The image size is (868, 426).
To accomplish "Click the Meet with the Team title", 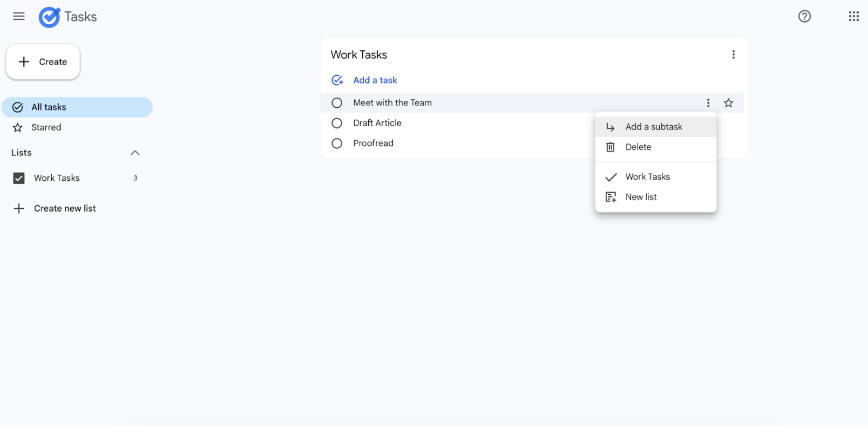I will click(392, 103).
